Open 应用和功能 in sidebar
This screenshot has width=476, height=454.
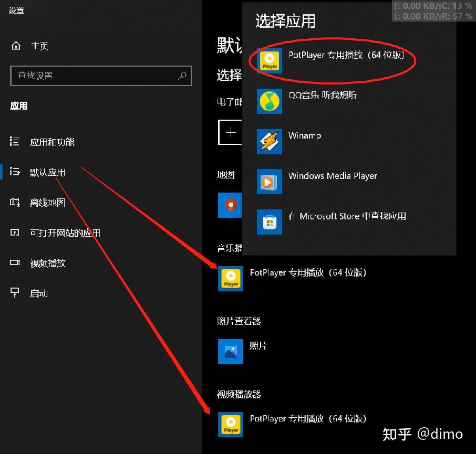tap(52, 142)
